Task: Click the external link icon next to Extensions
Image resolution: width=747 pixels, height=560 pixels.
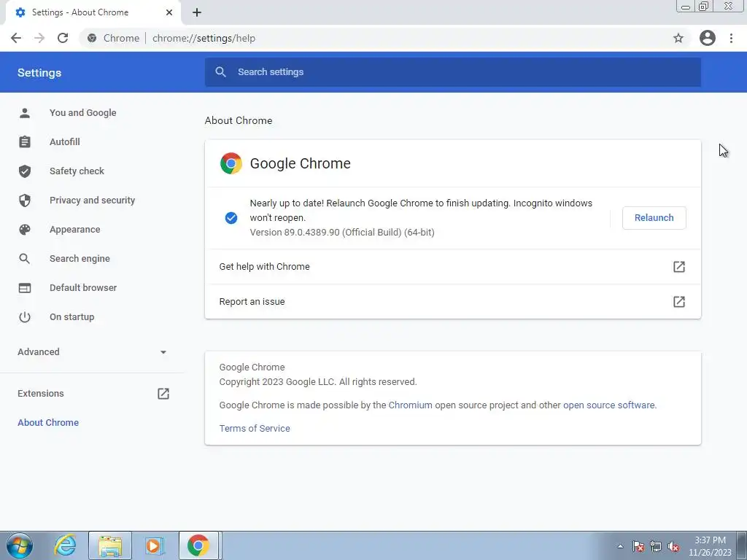Action: (163, 393)
